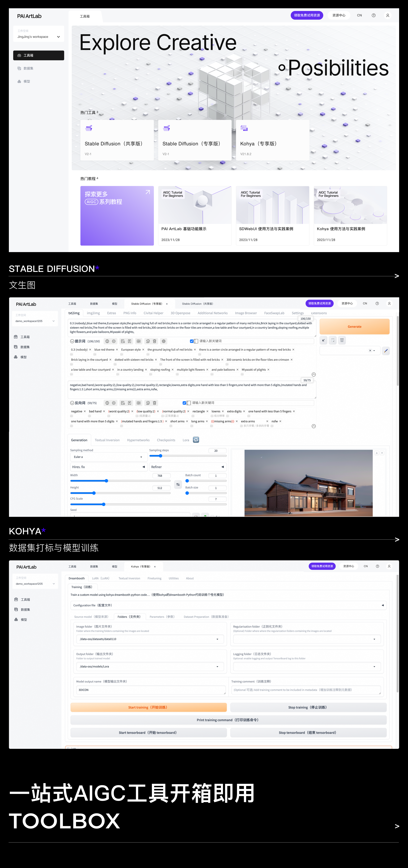Screen dimensions: 408x868
Task: Click the pencil edit styles icon below Generate
Action: tap(386, 351)
